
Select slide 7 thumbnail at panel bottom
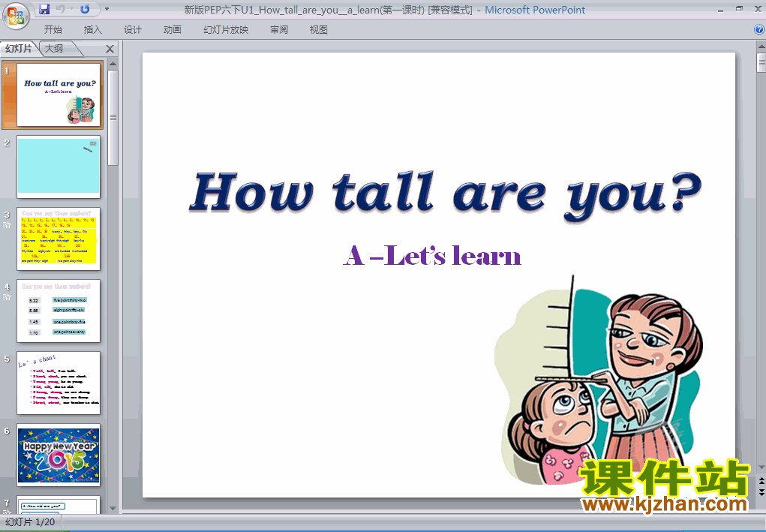(x=59, y=505)
